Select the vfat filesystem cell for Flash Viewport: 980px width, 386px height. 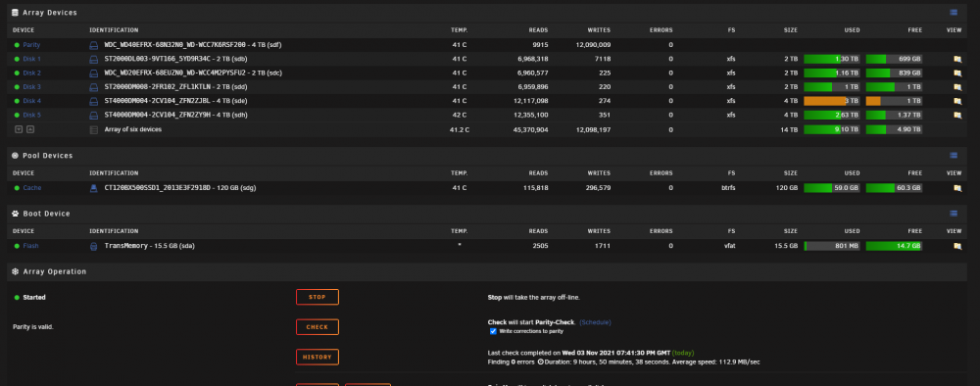pyautogui.click(x=729, y=246)
